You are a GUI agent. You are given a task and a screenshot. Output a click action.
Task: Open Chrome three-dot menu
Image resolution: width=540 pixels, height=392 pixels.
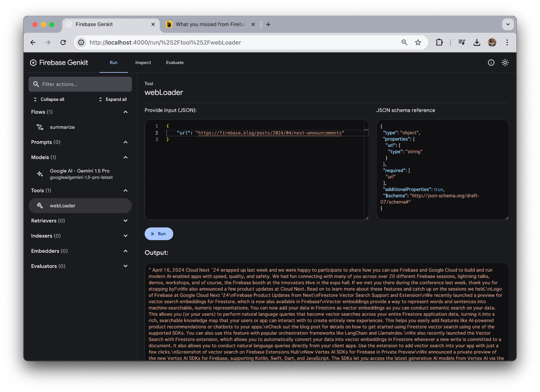[x=507, y=42]
